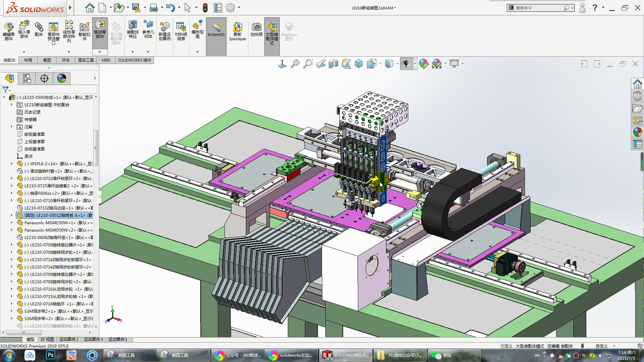Click the Mate (配合) paperclip icon
This screenshot has height=362, width=644.
(39, 29)
